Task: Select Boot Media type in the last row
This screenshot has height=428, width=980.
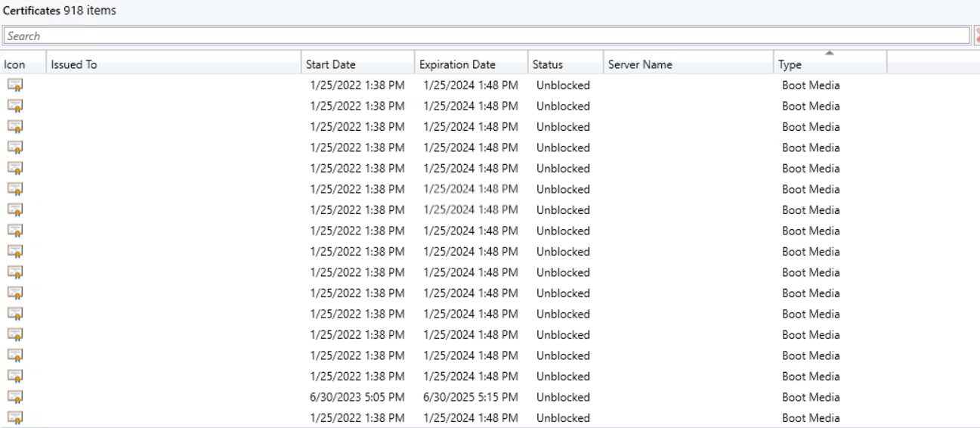Action: [811, 417]
